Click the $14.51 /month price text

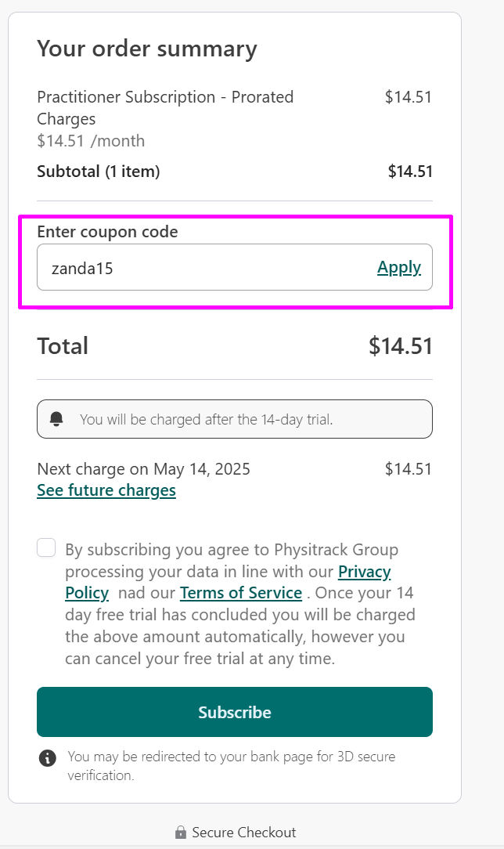pos(91,141)
